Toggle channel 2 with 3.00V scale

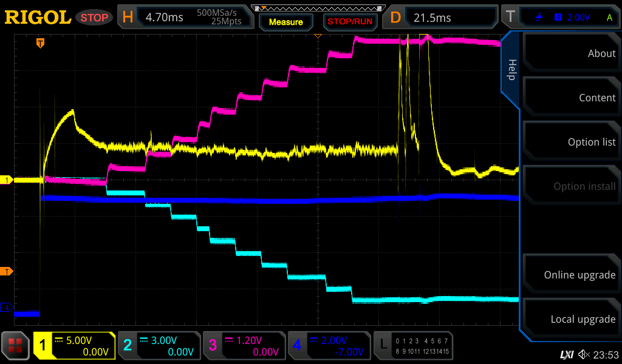point(158,346)
